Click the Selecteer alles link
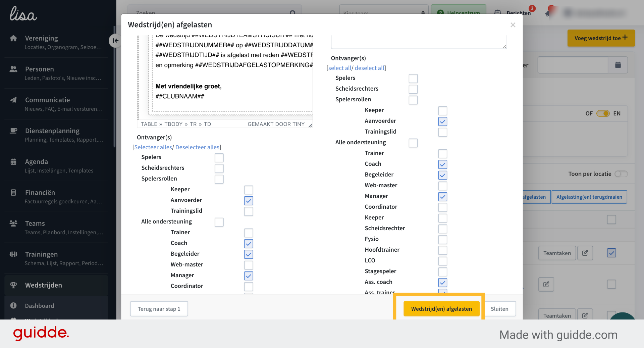This screenshot has height=348, width=644. click(153, 147)
